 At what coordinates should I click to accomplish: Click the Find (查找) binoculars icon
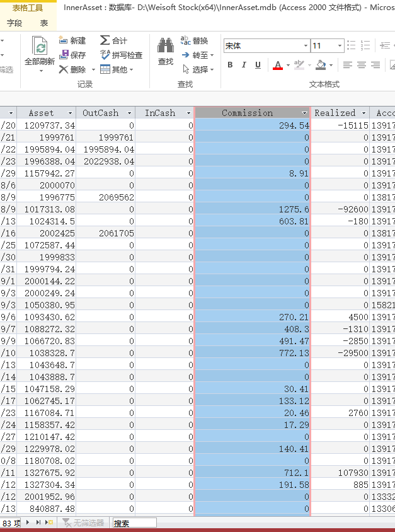point(166,45)
